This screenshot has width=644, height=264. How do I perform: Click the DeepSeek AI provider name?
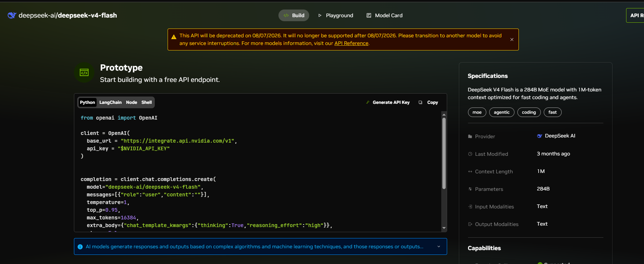tap(560, 136)
